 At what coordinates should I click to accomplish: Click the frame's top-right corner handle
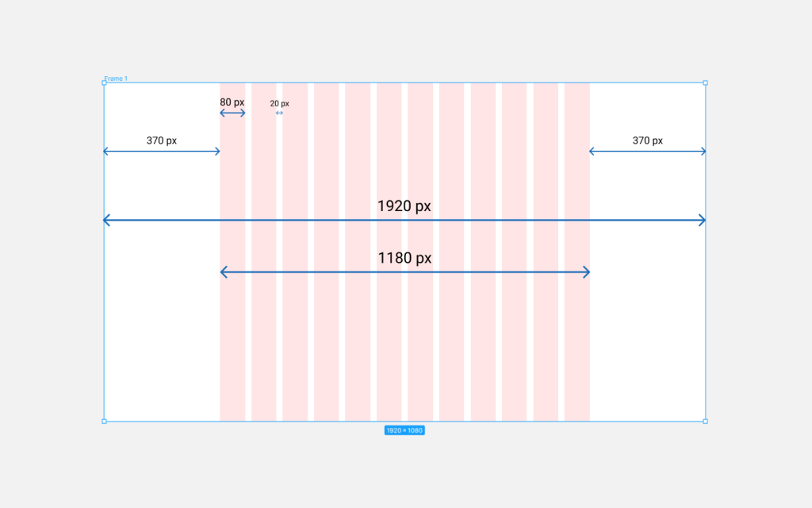[705, 83]
